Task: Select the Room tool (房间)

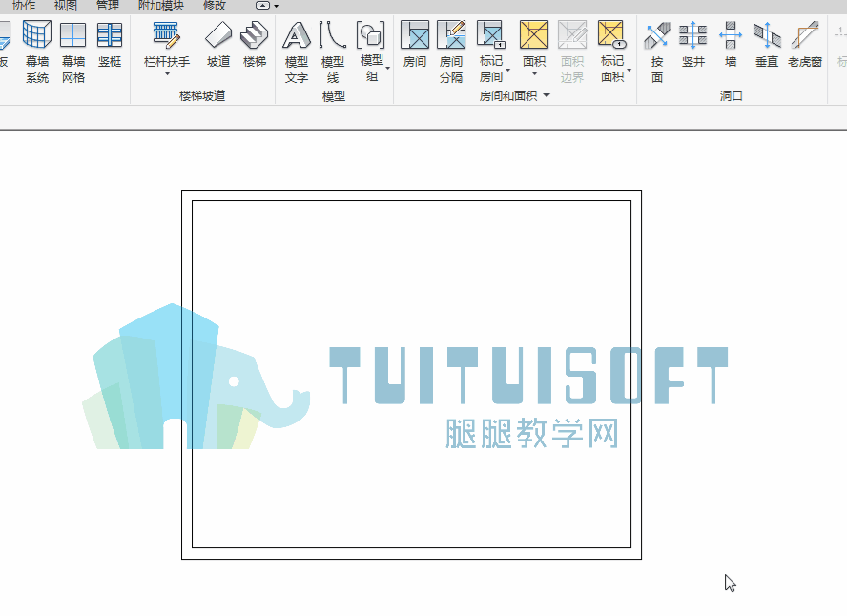Action: pos(415,44)
